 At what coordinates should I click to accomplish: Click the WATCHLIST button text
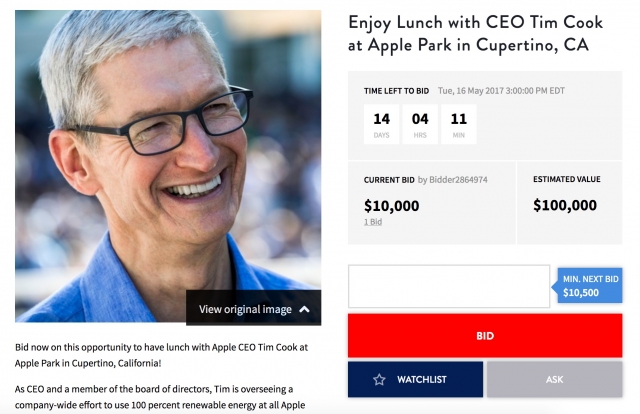(422, 380)
